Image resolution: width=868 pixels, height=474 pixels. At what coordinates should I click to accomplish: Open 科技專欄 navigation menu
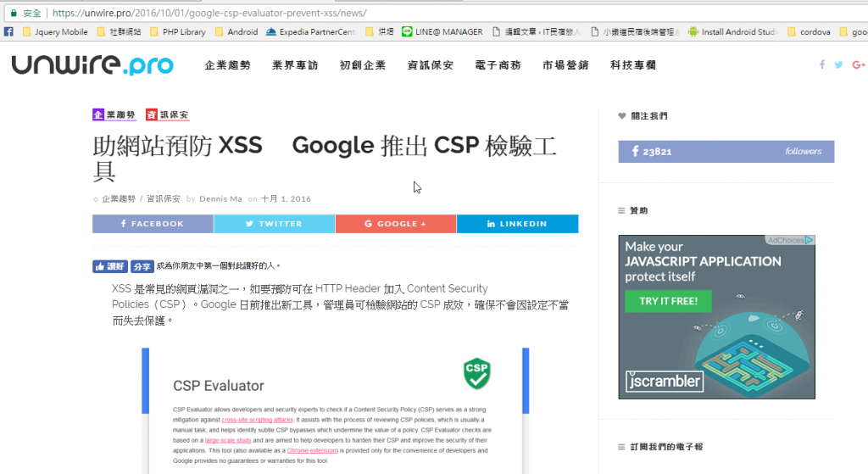(633, 65)
